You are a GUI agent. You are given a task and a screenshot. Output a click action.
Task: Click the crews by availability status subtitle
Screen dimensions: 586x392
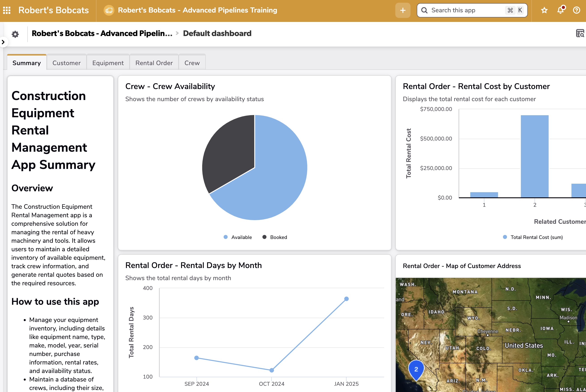point(195,99)
